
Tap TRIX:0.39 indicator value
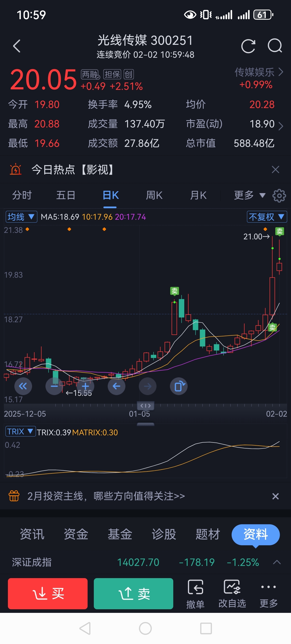coord(54,432)
